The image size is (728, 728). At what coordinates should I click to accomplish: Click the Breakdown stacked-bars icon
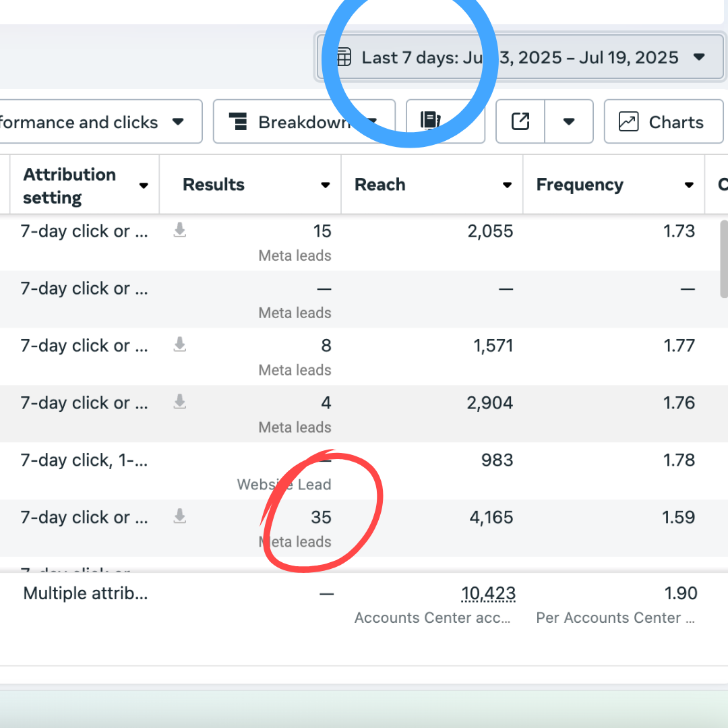click(239, 122)
